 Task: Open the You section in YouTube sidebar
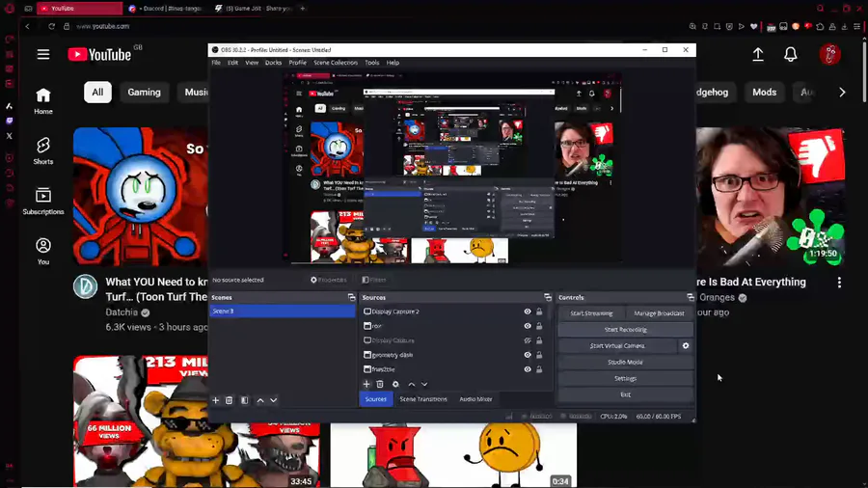tap(43, 251)
